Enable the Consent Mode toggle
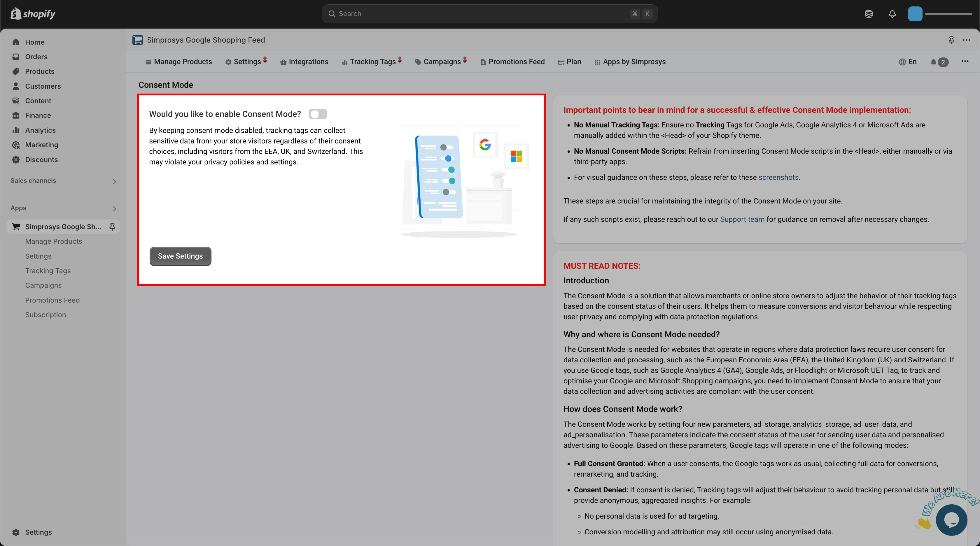The height and width of the screenshot is (546, 980). pyautogui.click(x=318, y=114)
